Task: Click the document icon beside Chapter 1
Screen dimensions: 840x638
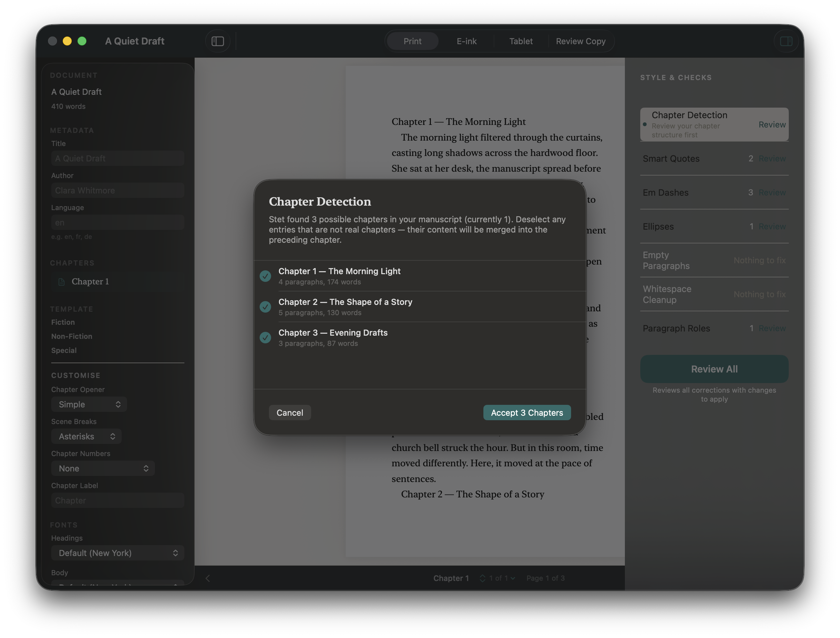Action: tap(61, 281)
